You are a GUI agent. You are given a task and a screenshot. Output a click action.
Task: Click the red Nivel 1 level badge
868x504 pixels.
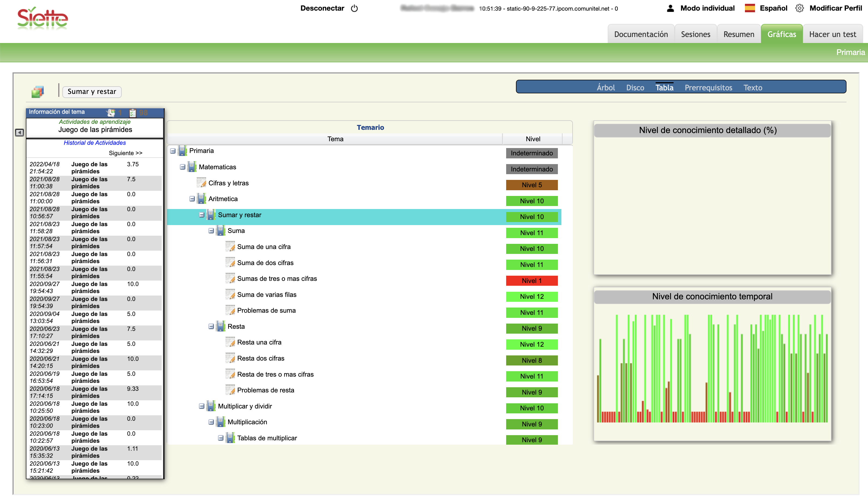[531, 281]
